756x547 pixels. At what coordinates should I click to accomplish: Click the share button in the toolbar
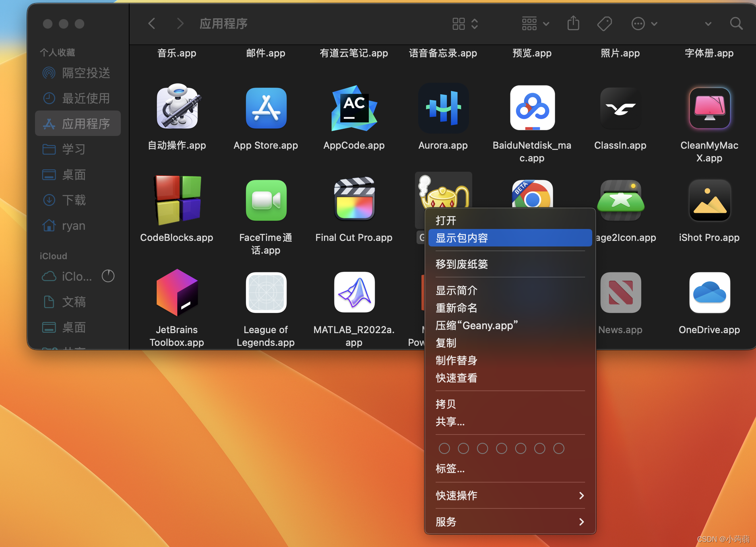click(x=573, y=23)
